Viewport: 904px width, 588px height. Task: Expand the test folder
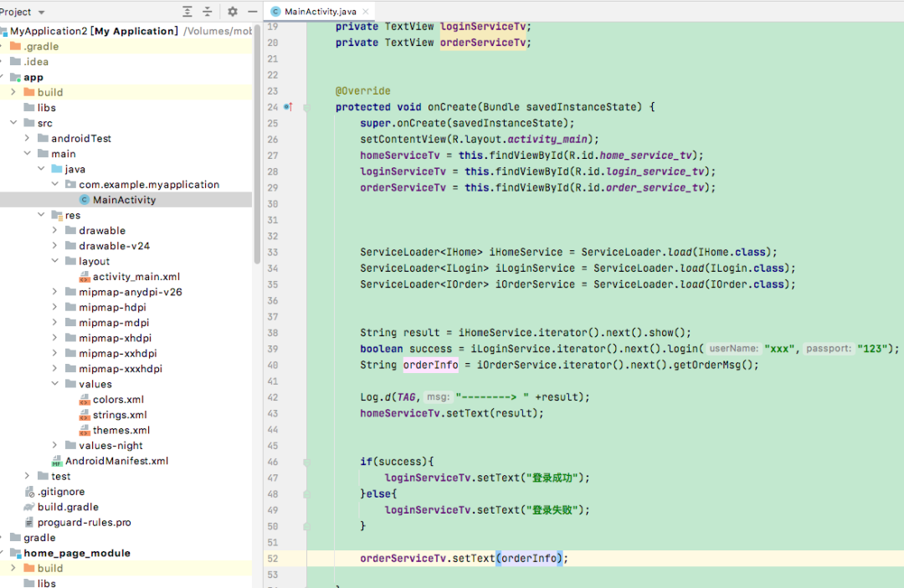click(27, 476)
